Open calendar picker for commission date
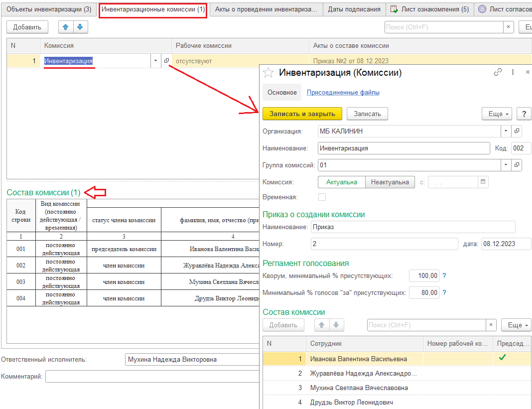This screenshot has height=409, width=532. (x=483, y=182)
